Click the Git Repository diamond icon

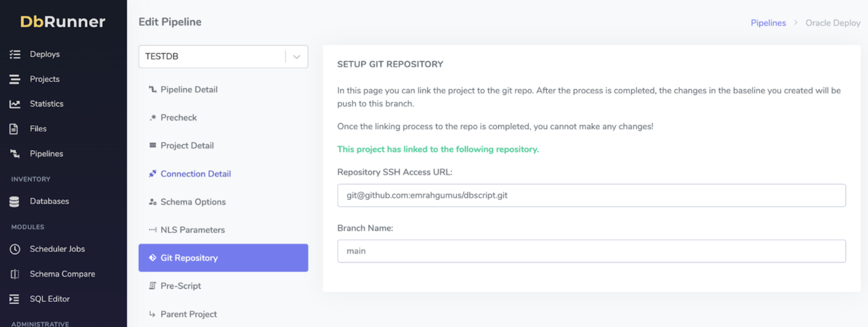153,258
